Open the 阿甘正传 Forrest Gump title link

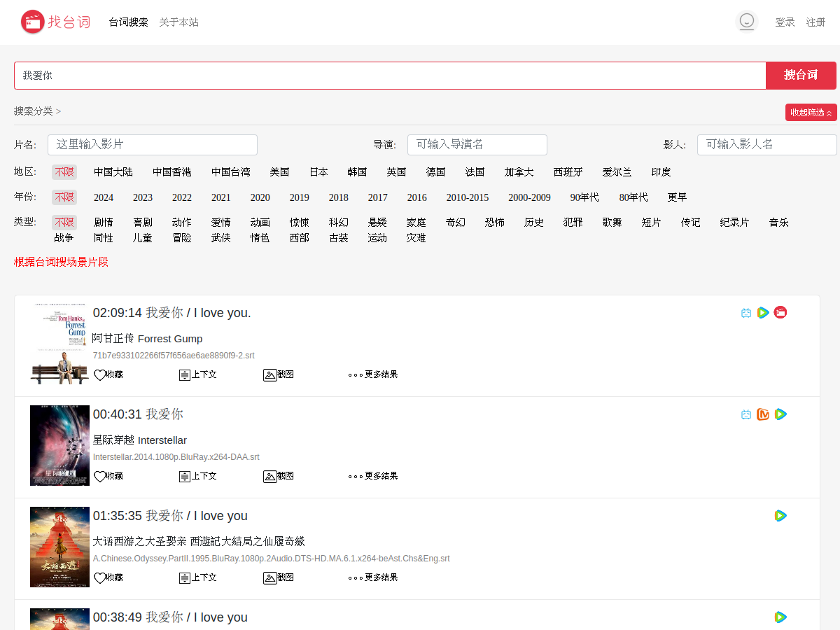pos(148,339)
